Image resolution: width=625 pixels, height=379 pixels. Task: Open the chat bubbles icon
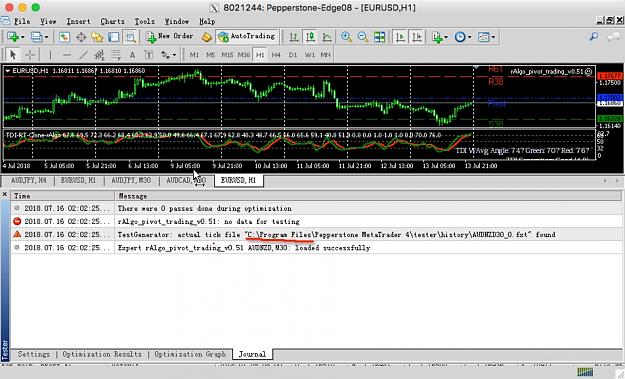(613, 37)
